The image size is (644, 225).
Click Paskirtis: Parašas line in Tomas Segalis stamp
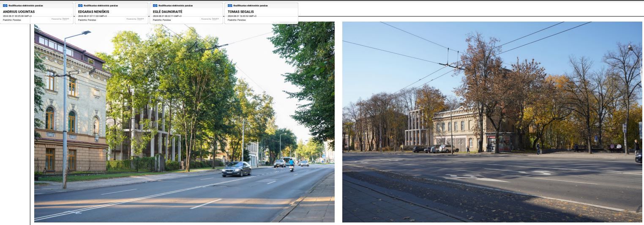click(x=237, y=20)
